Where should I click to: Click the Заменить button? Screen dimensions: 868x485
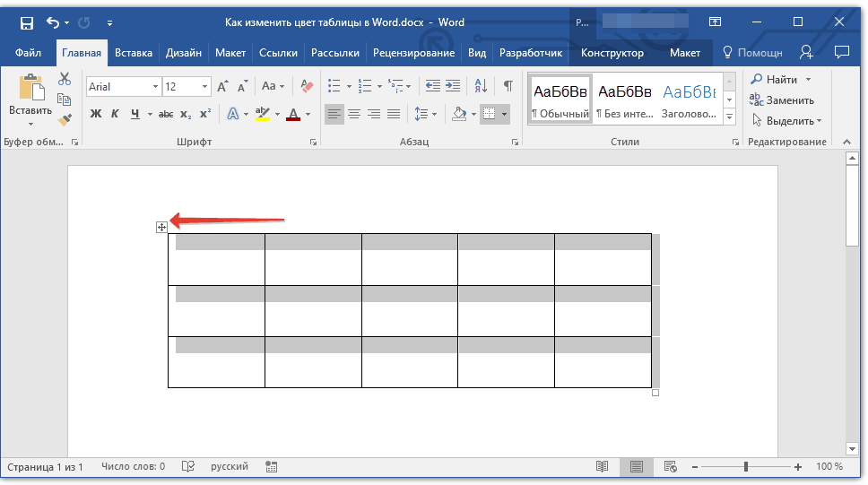[783, 100]
